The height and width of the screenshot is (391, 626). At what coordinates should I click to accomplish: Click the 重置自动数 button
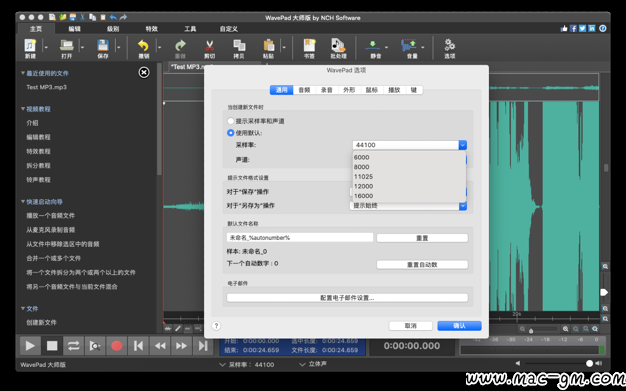(x=422, y=264)
